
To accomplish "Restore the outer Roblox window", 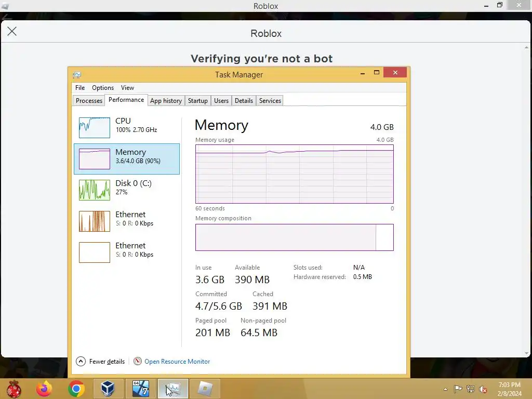I will pyautogui.click(x=499, y=5).
